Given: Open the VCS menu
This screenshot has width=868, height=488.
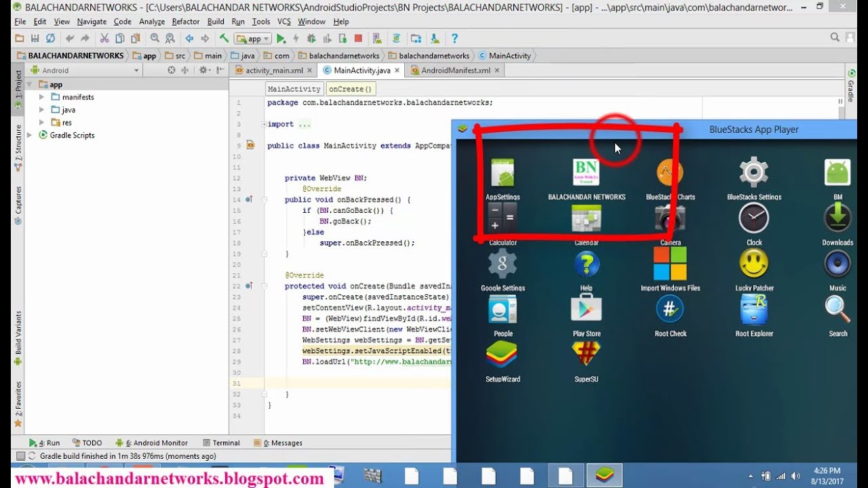Looking at the screenshot, I should click(283, 21).
